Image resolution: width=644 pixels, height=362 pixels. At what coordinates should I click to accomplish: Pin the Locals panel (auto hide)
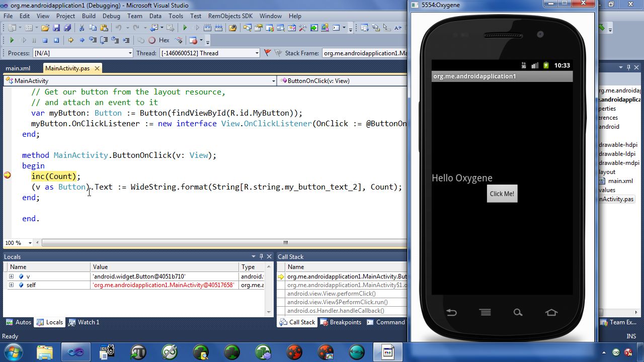tap(262, 256)
